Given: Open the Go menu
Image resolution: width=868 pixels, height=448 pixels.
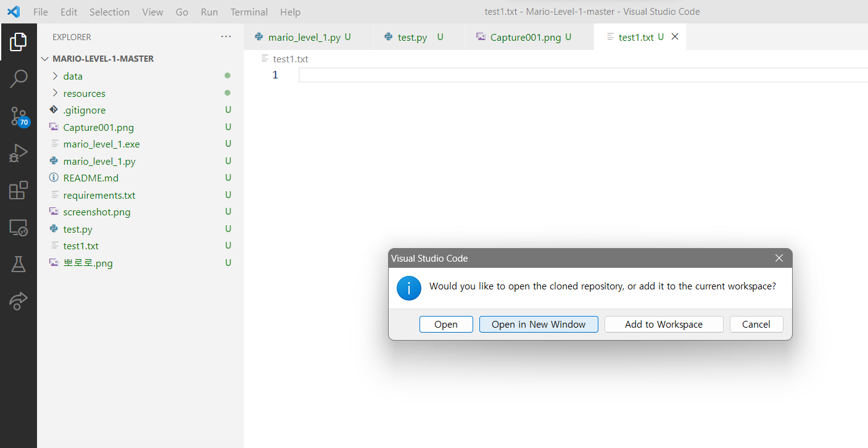Looking at the screenshot, I should coord(182,12).
